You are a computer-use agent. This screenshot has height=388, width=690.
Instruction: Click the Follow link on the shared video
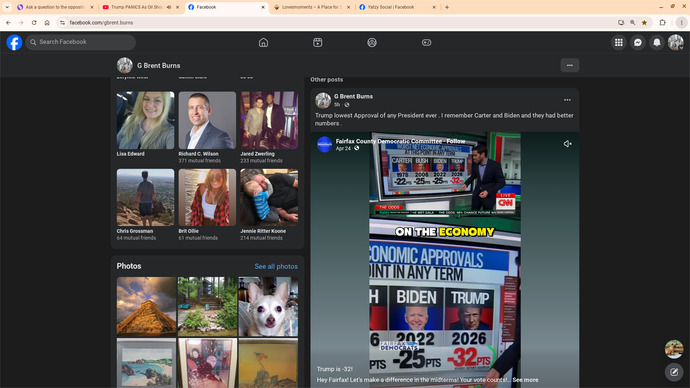pos(456,141)
